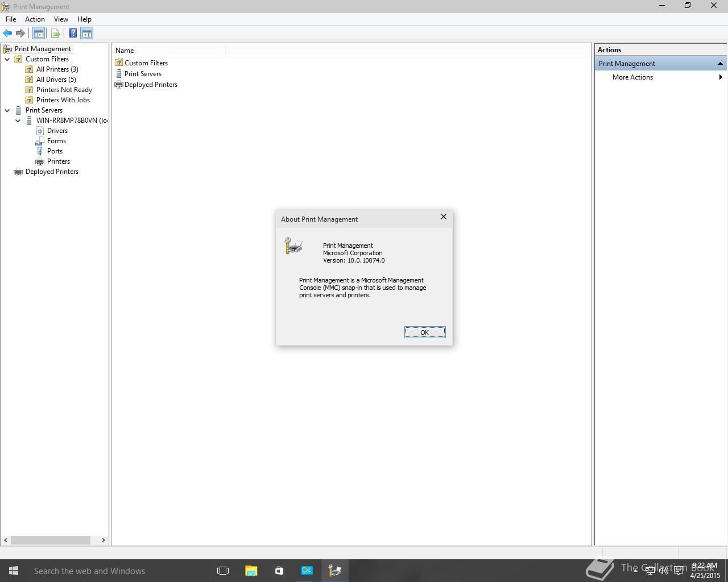Open the Windows Start menu
The height and width of the screenshot is (582, 728).
click(x=14, y=571)
